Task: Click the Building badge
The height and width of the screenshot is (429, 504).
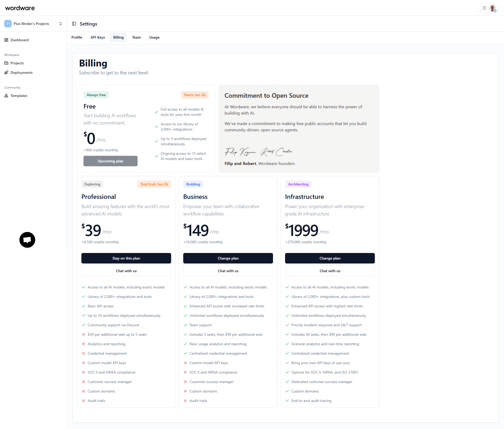Action: pyautogui.click(x=193, y=184)
